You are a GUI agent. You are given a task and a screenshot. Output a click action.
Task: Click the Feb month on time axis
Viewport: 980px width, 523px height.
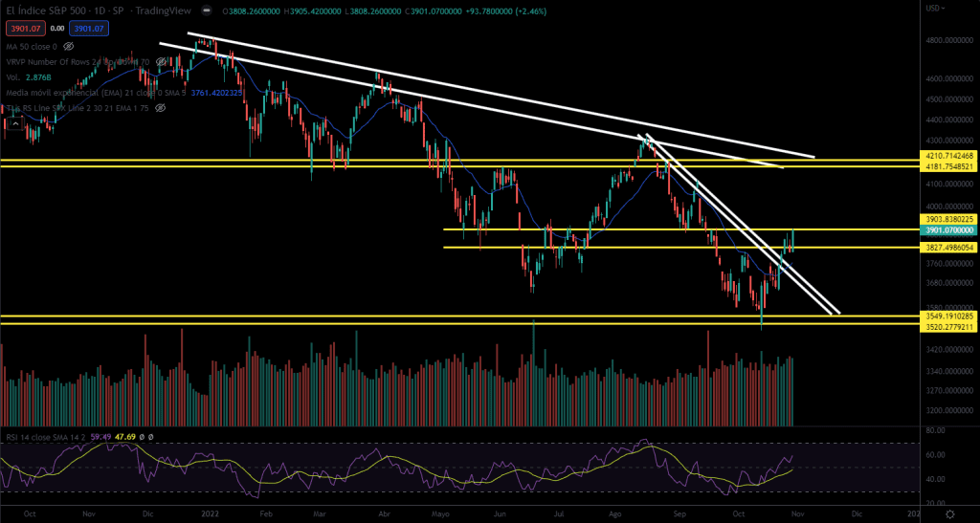266,514
